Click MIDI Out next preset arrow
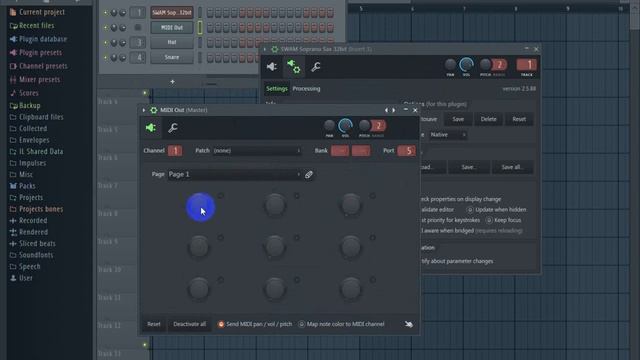Viewport: 640px width, 360px height. click(x=393, y=110)
